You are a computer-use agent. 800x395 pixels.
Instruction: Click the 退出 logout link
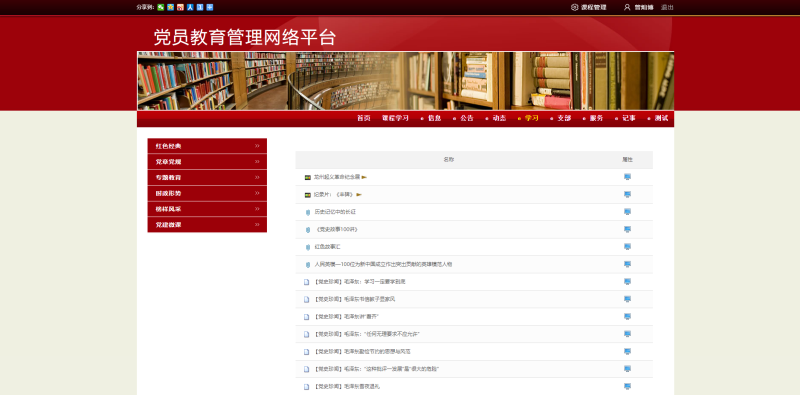tap(667, 7)
